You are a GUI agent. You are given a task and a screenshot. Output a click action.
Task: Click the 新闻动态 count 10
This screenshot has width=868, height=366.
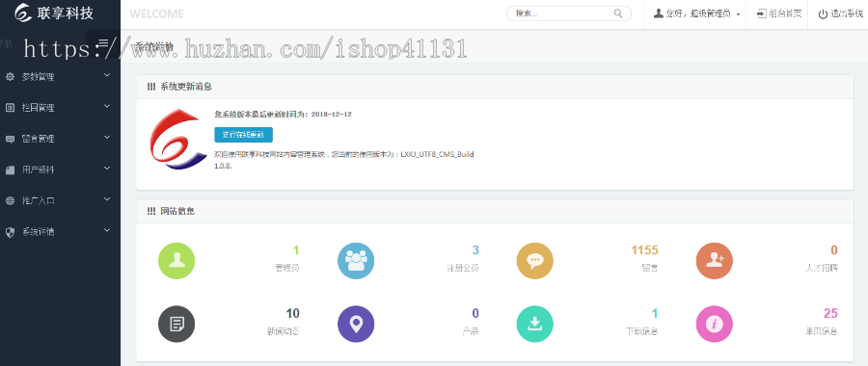tap(292, 314)
